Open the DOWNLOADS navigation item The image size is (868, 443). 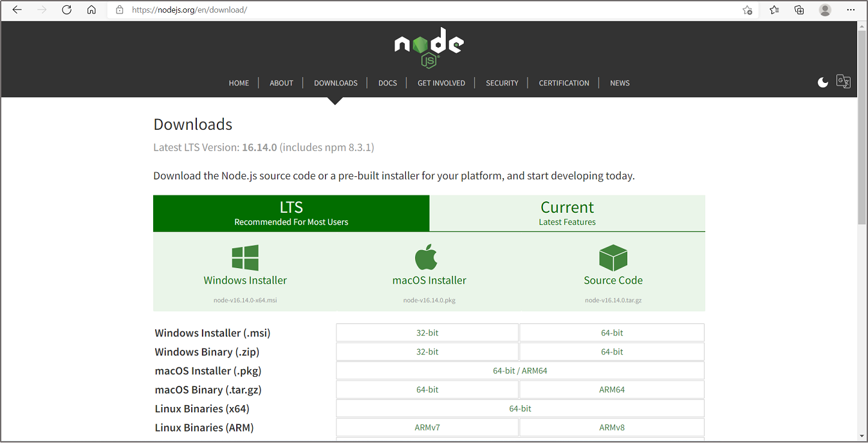tap(336, 83)
